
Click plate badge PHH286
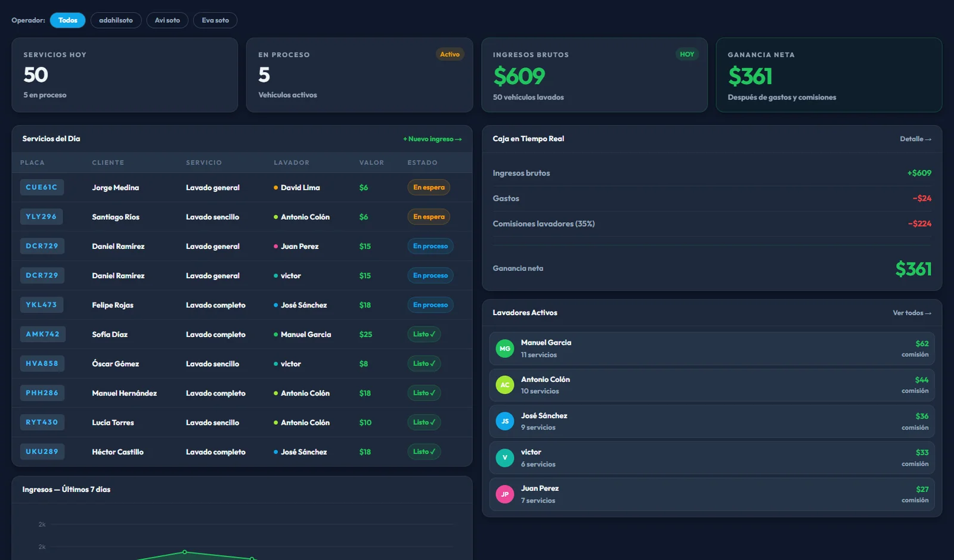42,393
